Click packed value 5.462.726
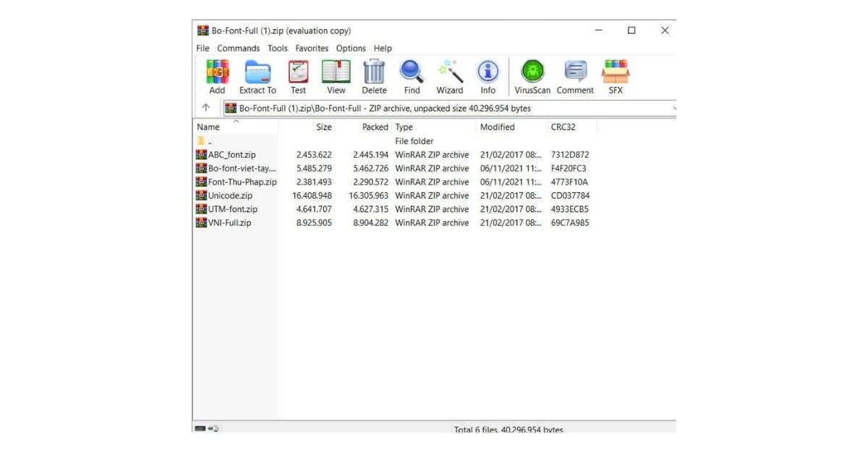Image resolution: width=868 pixels, height=452 pixels. pyautogui.click(x=371, y=169)
